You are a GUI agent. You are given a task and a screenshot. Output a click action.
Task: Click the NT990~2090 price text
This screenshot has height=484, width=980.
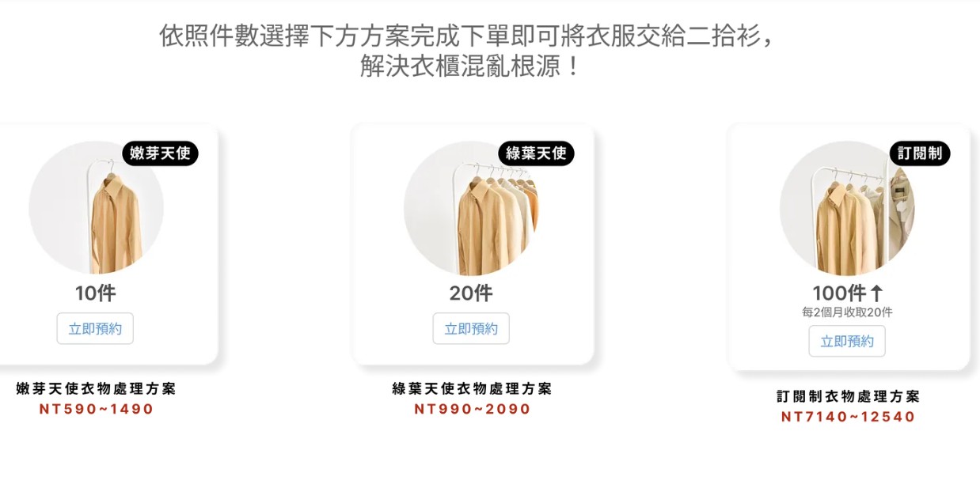click(x=473, y=409)
